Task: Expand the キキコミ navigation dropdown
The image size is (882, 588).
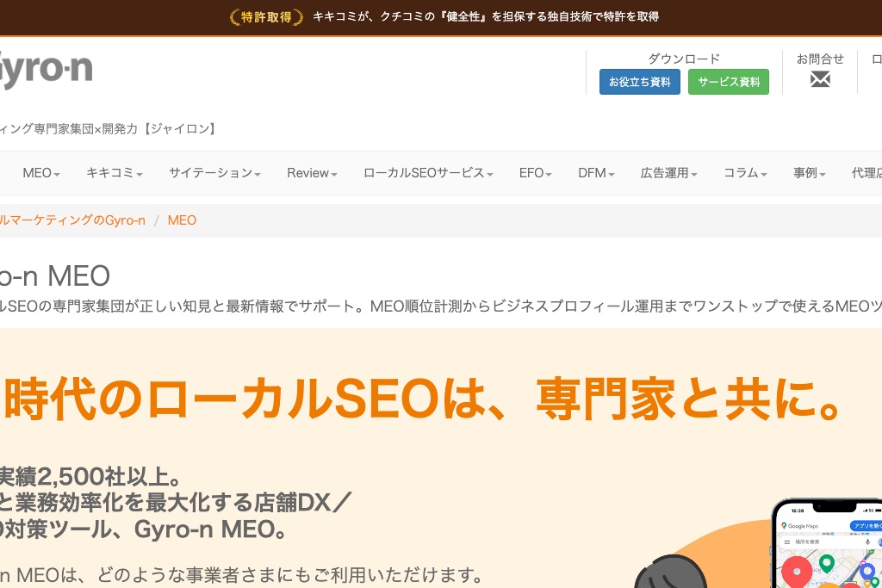Action: pyautogui.click(x=115, y=173)
